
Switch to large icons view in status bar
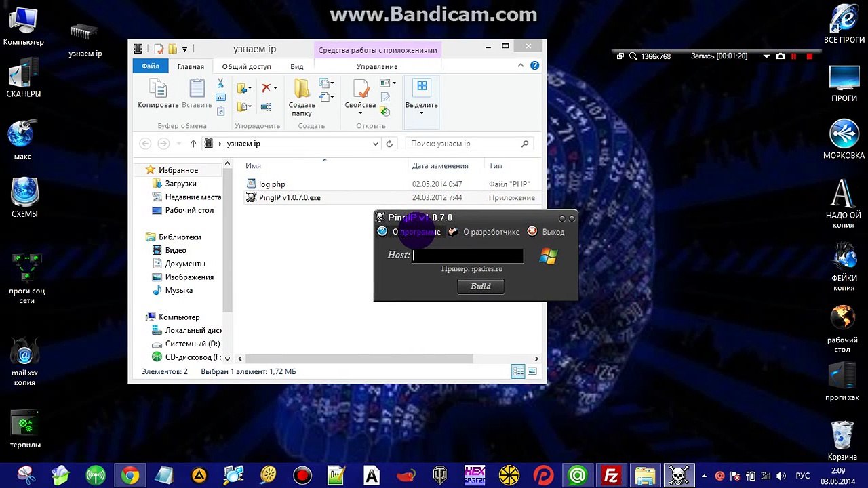532,371
